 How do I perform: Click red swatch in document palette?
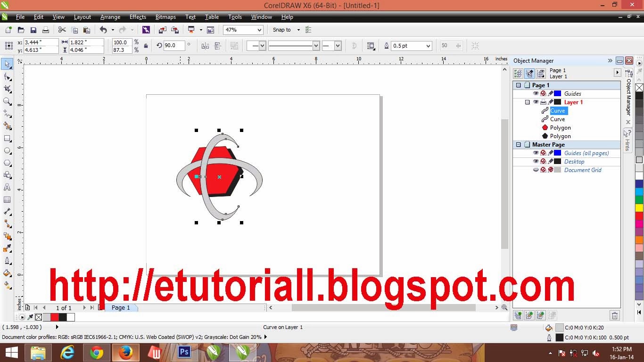click(55, 317)
